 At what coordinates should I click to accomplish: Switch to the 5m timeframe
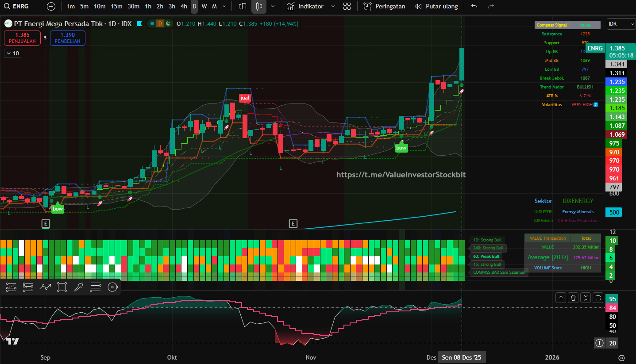coord(84,6)
